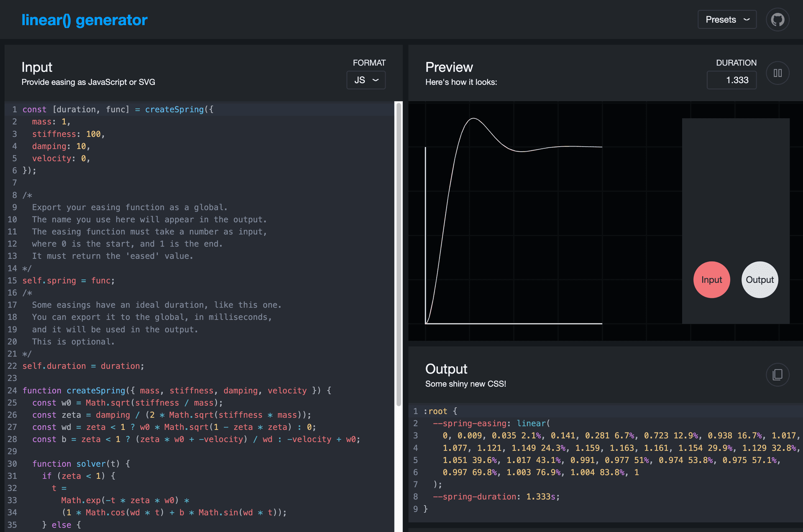Open the Presets dropdown
Viewport: 803px width, 532px height.
click(726, 19)
